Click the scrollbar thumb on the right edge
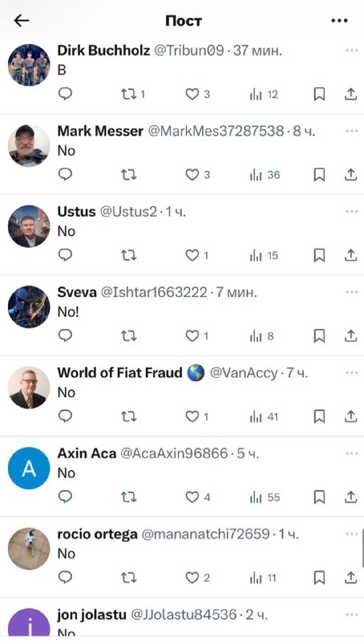The width and height of the screenshot is (364, 642). [x=362, y=549]
